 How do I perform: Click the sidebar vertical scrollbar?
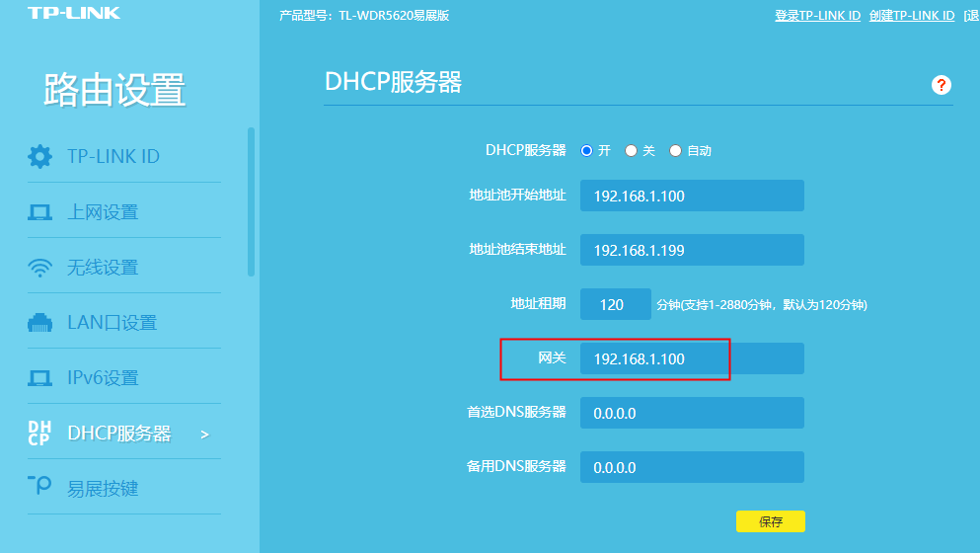pos(252,201)
